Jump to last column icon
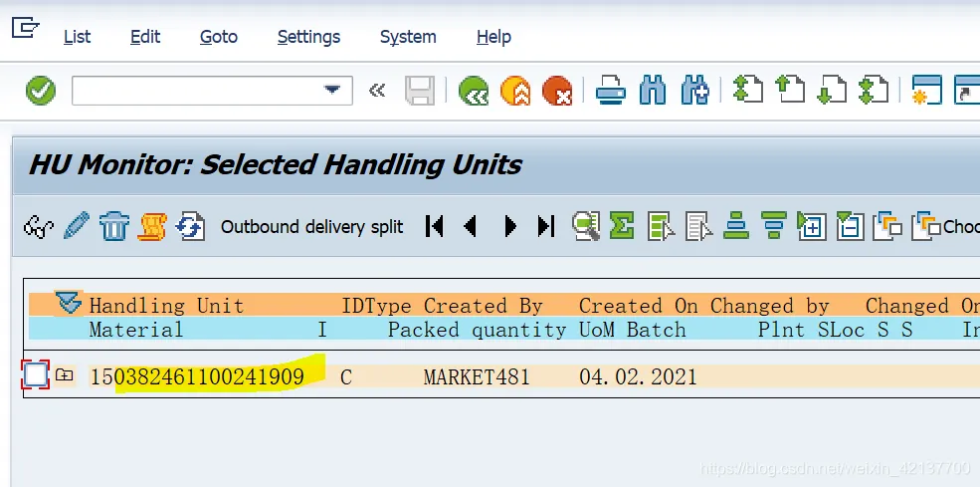Image resolution: width=980 pixels, height=487 pixels. click(x=546, y=226)
